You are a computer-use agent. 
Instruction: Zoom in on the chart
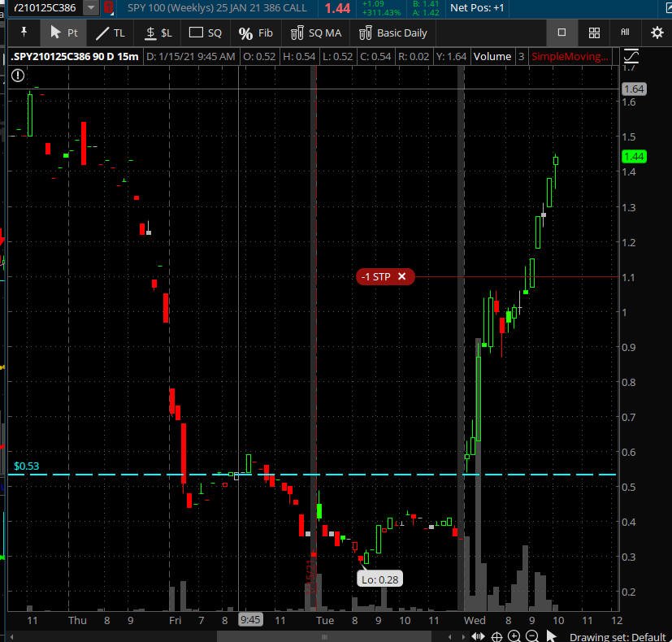click(x=514, y=636)
